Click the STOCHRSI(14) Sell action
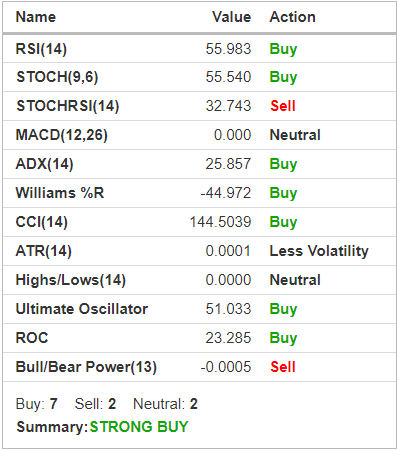 [283, 106]
